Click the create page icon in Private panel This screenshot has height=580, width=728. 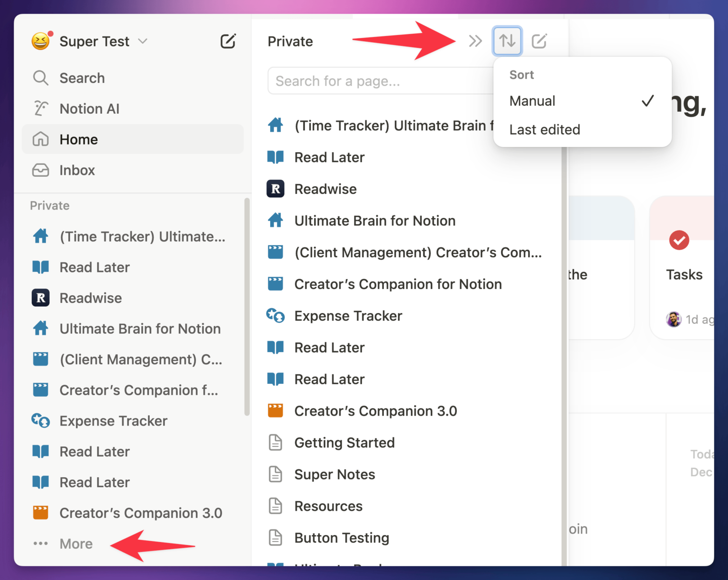[x=539, y=41]
